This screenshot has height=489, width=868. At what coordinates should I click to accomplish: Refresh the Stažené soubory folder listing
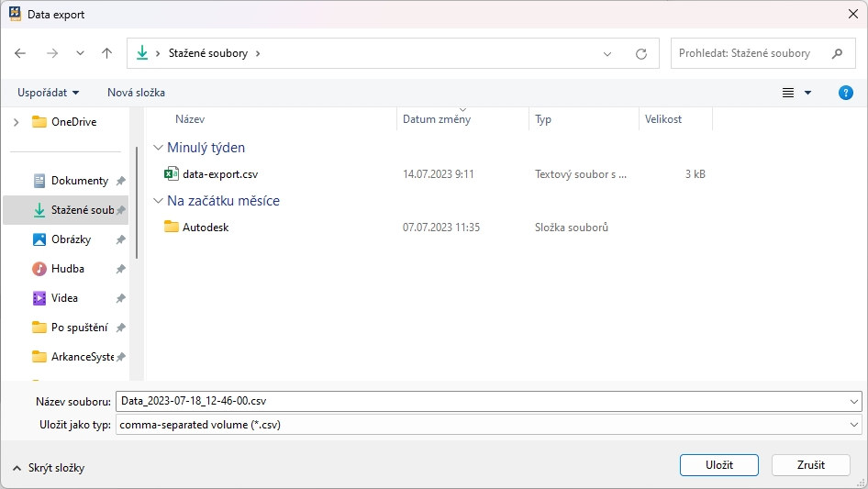(x=641, y=54)
